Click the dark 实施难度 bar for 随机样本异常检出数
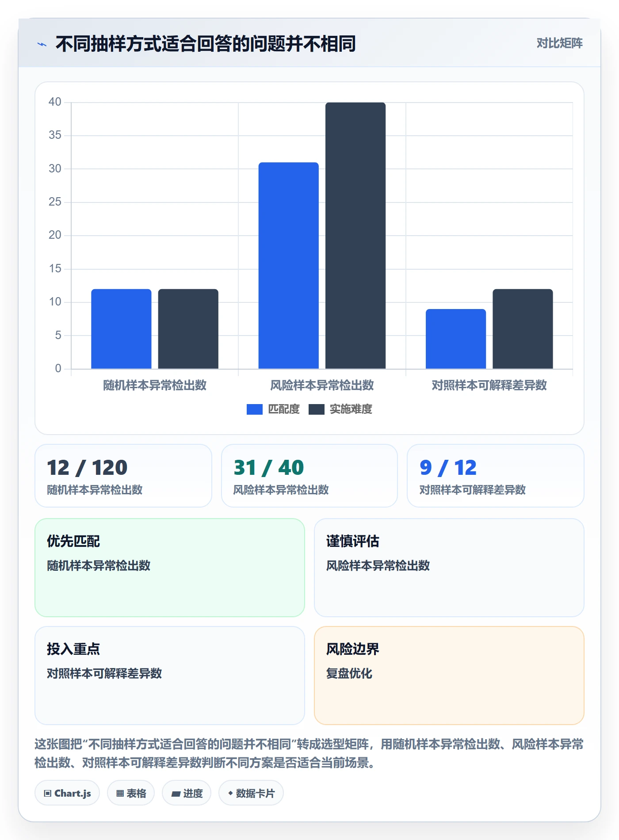The height and width of the screenshot is (840, 619). coord(188,329)
